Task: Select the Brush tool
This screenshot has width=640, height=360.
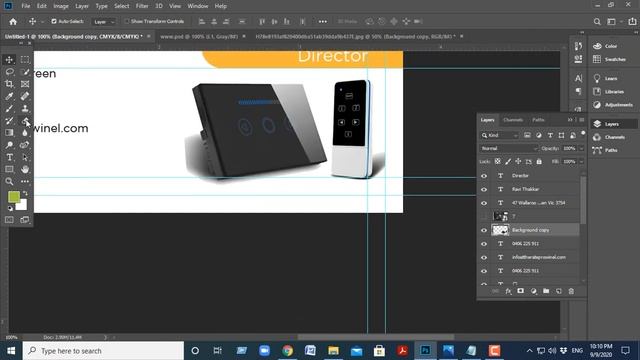Action: pos(9,109)
